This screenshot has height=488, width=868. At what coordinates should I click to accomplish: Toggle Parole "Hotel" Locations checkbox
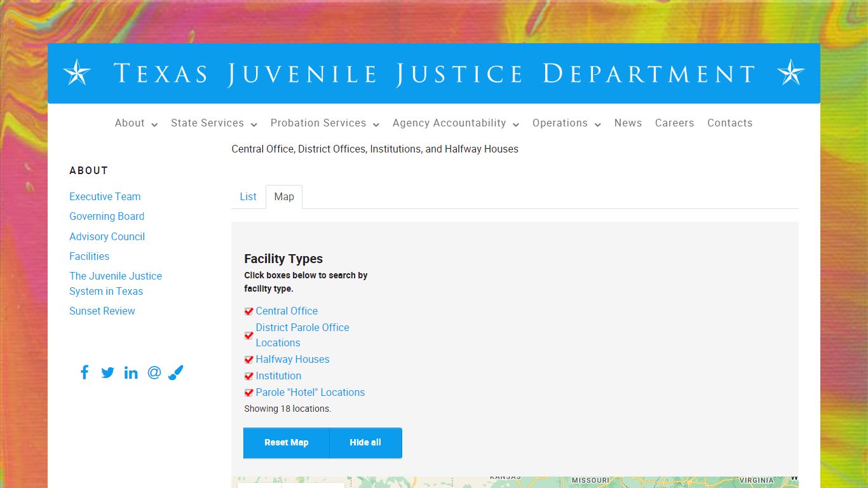click(x=249, y=393)
